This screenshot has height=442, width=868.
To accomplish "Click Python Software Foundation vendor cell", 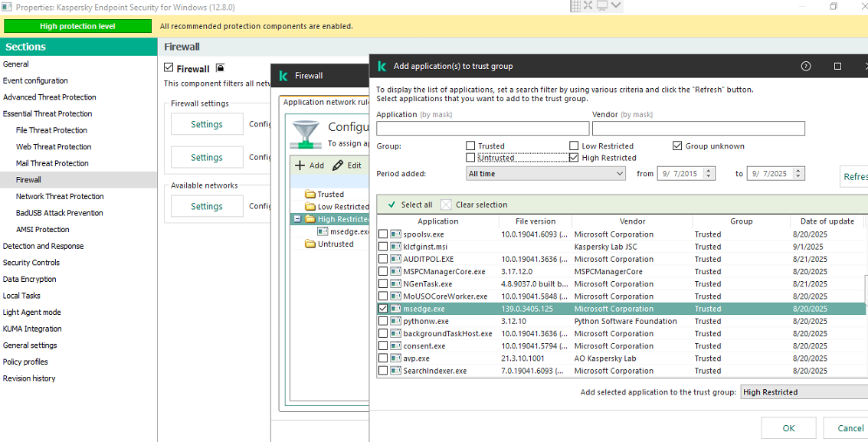I will 626,322.
